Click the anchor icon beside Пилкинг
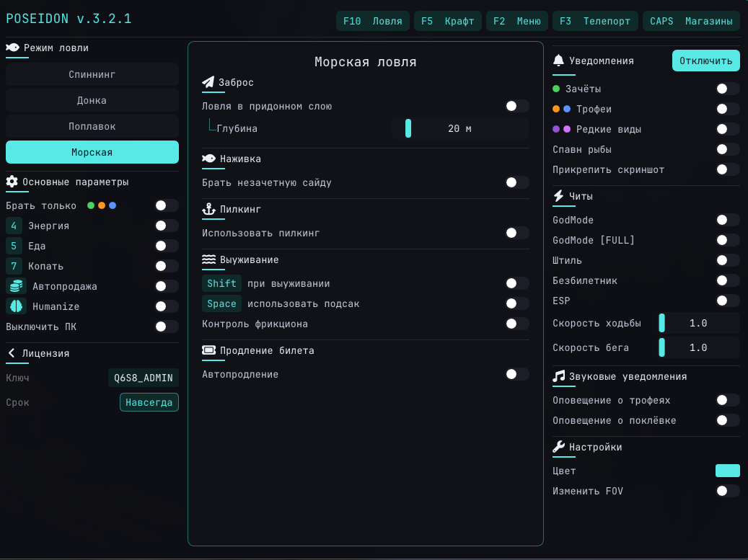 (208, 209)
